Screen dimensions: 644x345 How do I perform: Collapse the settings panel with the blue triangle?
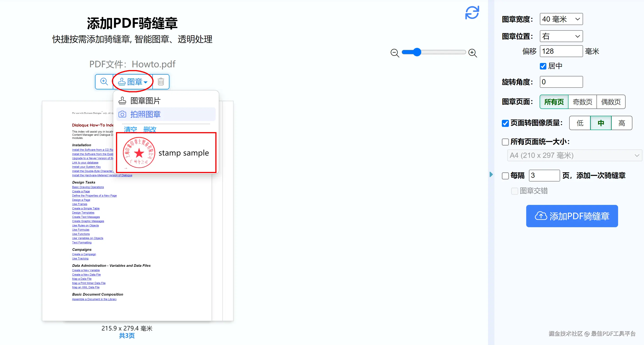tap(491, 174)
